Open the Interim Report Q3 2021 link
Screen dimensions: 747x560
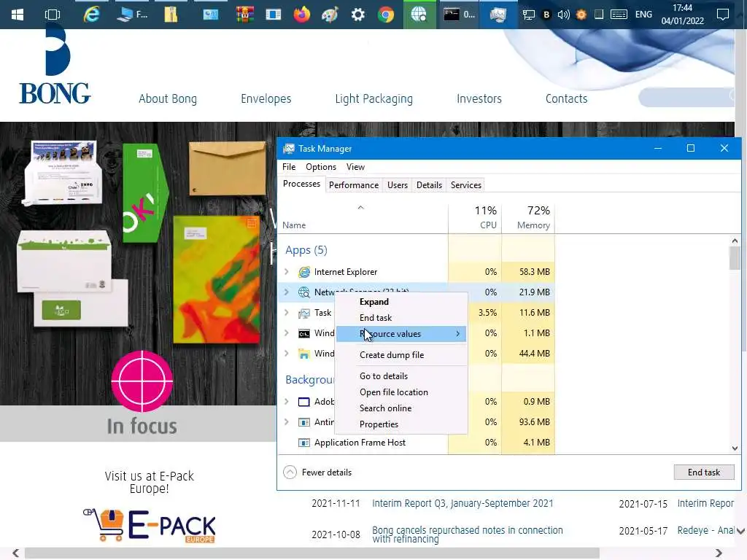[462, 503]
